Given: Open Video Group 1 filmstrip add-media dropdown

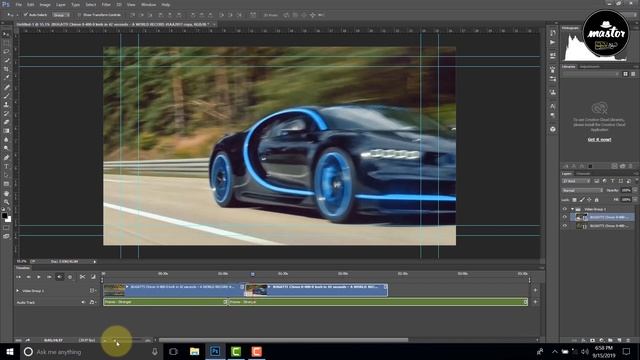Looking at the screenshot, I should click(93, 291).
